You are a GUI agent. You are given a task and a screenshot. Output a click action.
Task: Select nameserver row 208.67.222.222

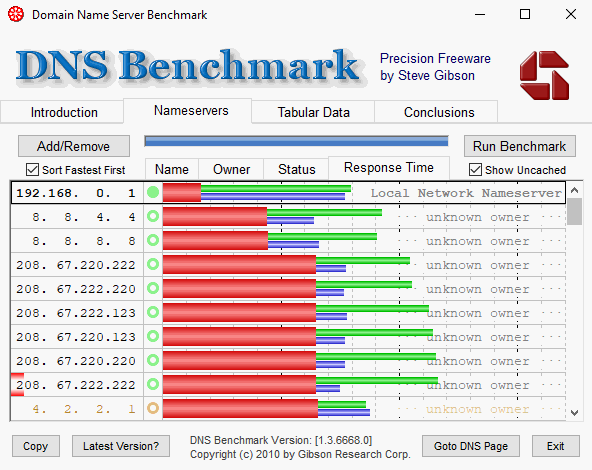click(x=288, y=384)
